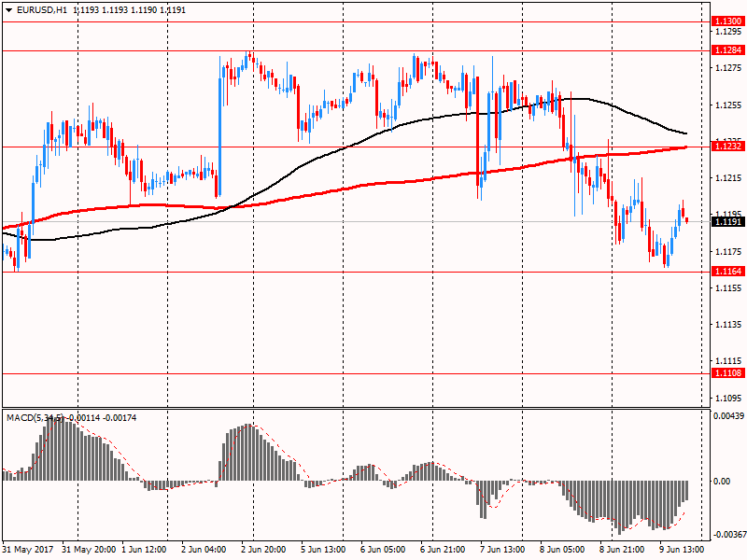Viewport: 747px width, 560px height.
Task: Select the 1.1295 price scale value
Action: (x=729, y=32)
